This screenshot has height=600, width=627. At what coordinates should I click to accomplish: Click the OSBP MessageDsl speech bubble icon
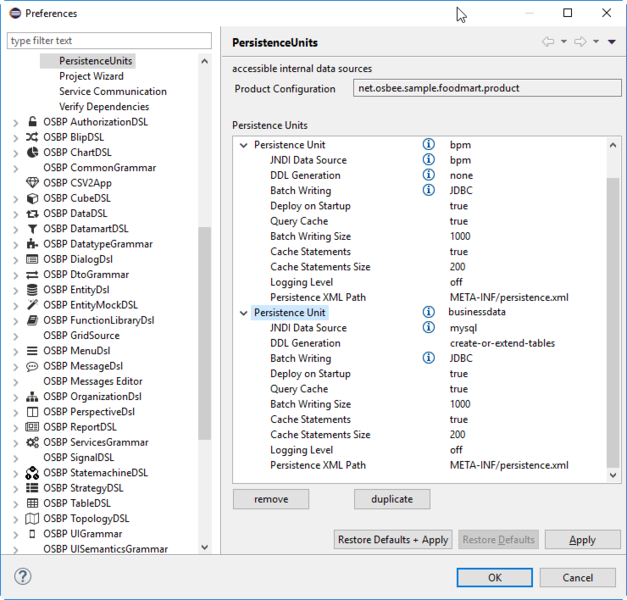tap(32, 366)
